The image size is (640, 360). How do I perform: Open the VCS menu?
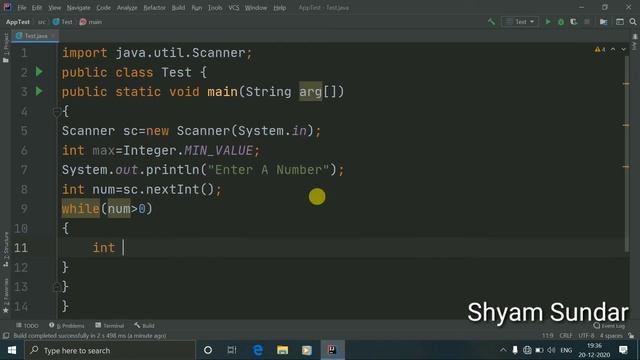pyautogui.click(x=233, y=8)
